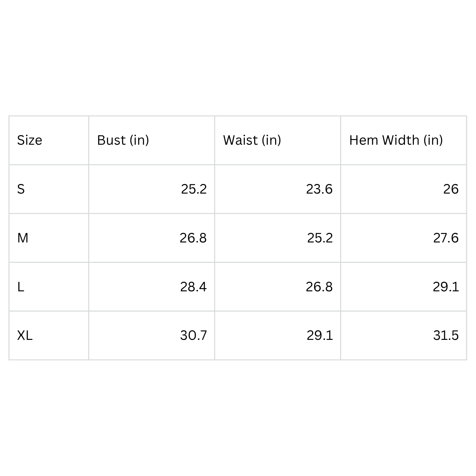
Task: Select hem width value 31.5
Action: [x=446, y=335]
